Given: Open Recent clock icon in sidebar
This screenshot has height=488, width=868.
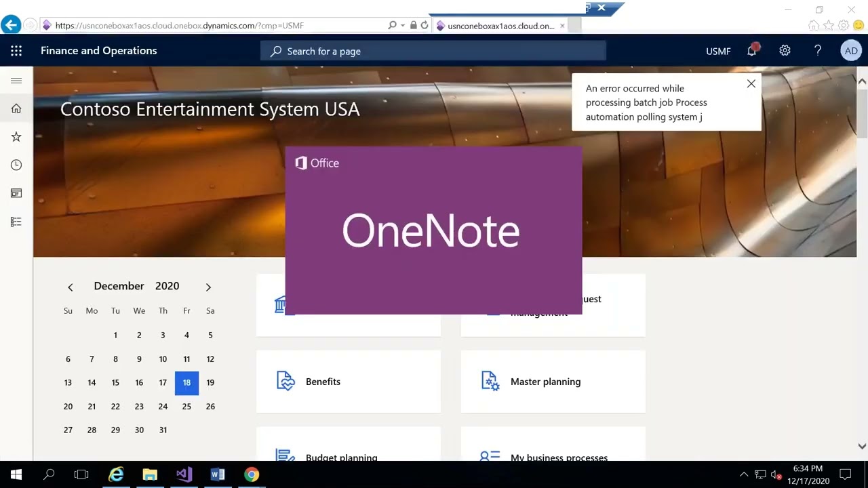Looking at the screenshot, I should 16,165.
